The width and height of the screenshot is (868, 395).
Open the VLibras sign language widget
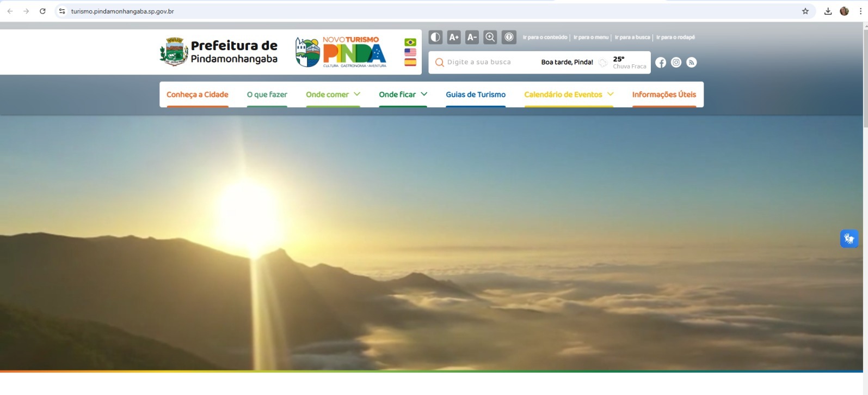coord(849,239)
